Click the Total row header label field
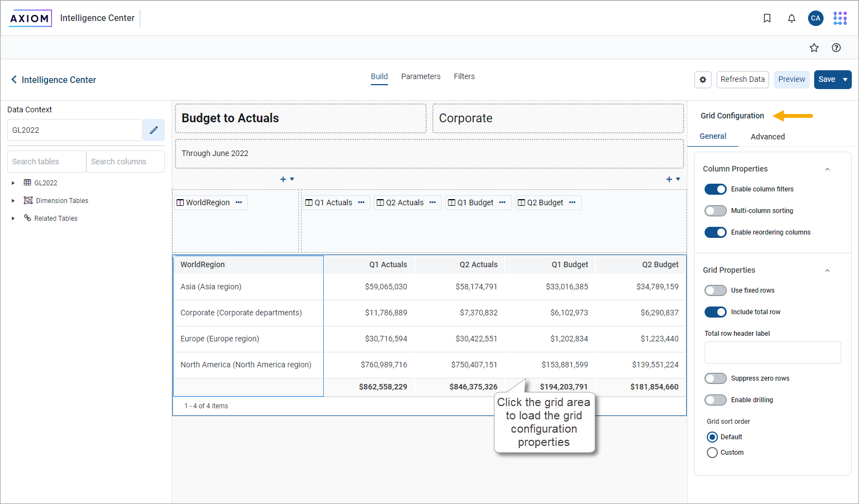Viewport: 859px width, 504px height. pyautogui.click(x=773, y=352)
